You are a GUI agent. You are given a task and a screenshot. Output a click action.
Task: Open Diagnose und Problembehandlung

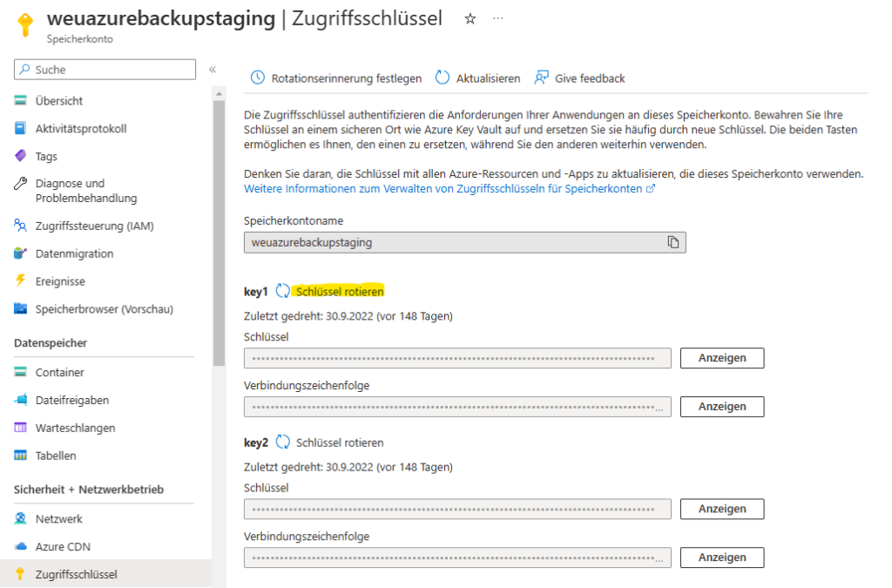[x=86, y=191]
